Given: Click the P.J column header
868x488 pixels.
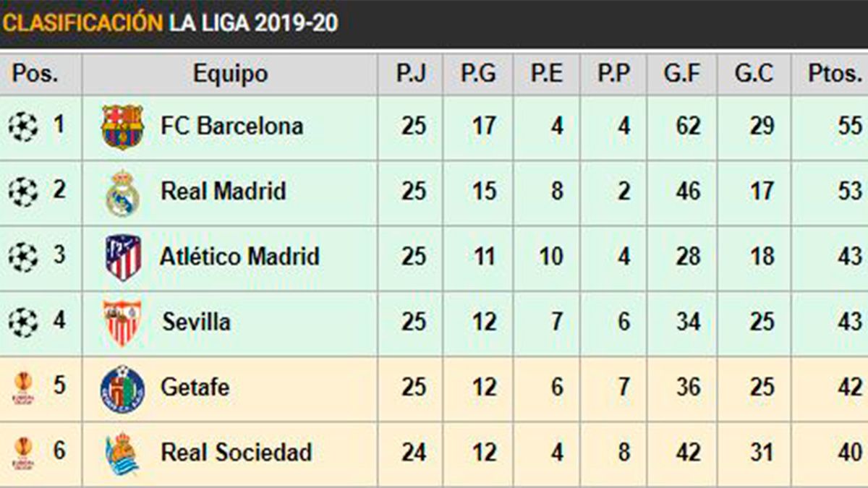Looking at the screenshot, I should pyautogui.click(x=410, y=74).
